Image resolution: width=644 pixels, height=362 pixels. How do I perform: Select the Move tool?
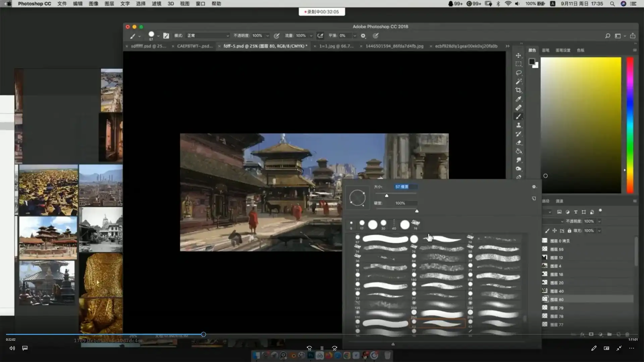[518, 55]
